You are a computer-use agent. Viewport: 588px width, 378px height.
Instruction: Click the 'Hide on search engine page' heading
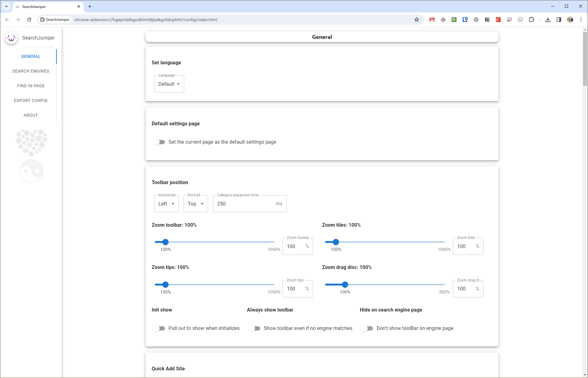(391, 310)
